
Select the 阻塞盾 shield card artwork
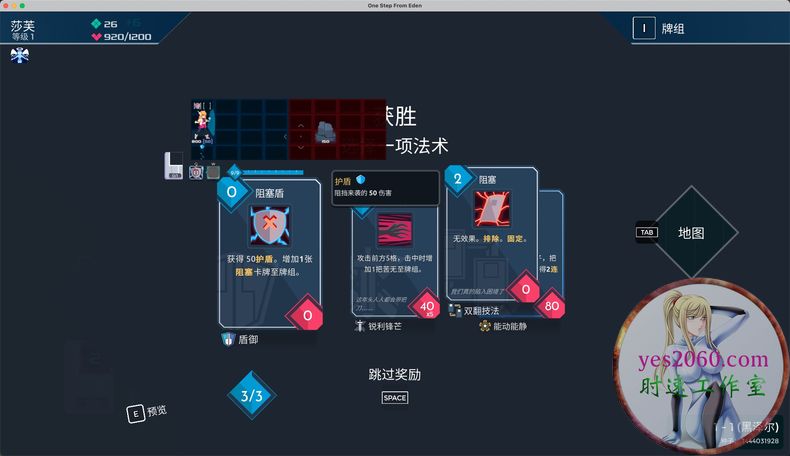coord(269,227)
